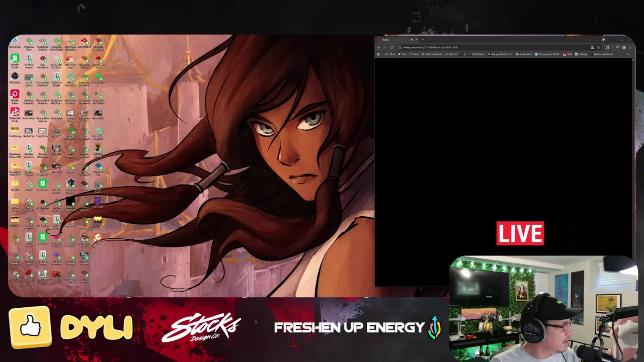The image size is (644, 362).
Task: Open the Kick bookmark
Action: 402,54
